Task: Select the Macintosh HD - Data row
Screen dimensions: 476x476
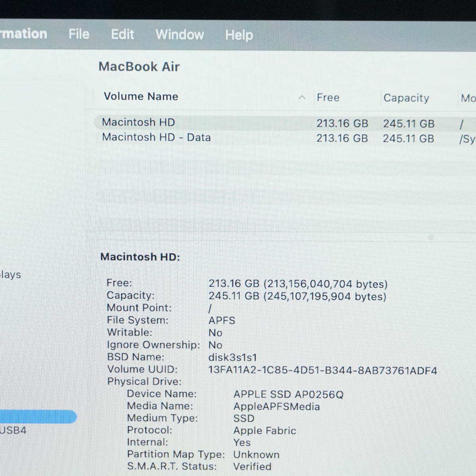Action: [285, 138]
